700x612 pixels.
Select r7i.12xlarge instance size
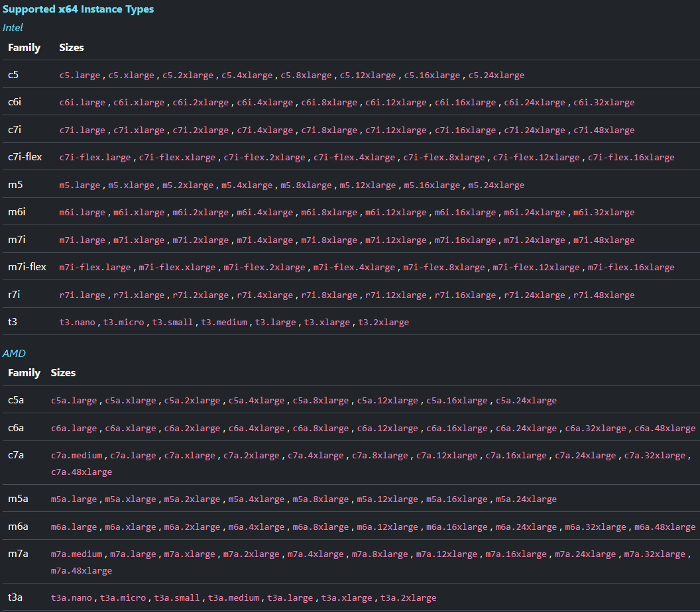point(396,295)
